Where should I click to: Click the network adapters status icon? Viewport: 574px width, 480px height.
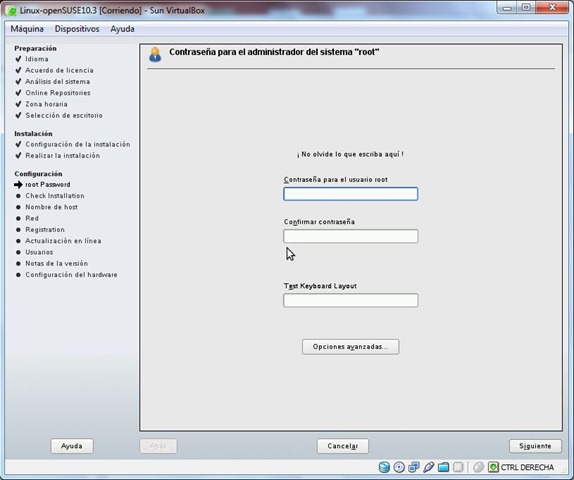pyautogui.click(x=414, y=467)
